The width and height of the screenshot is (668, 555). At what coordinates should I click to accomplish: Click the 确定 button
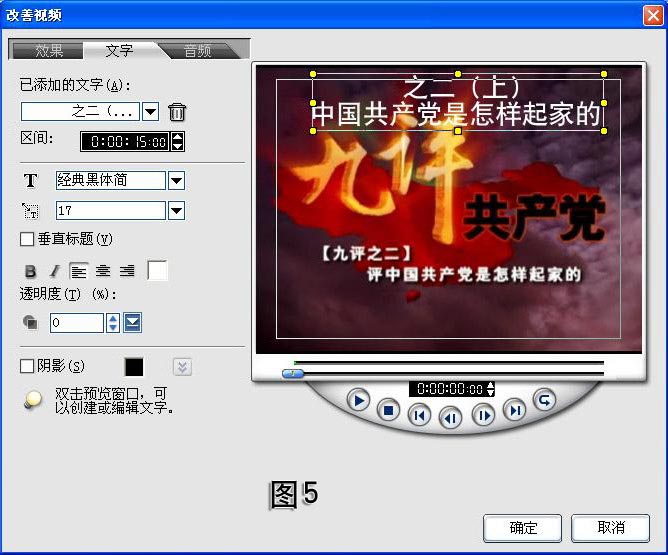tap(522, 528)
